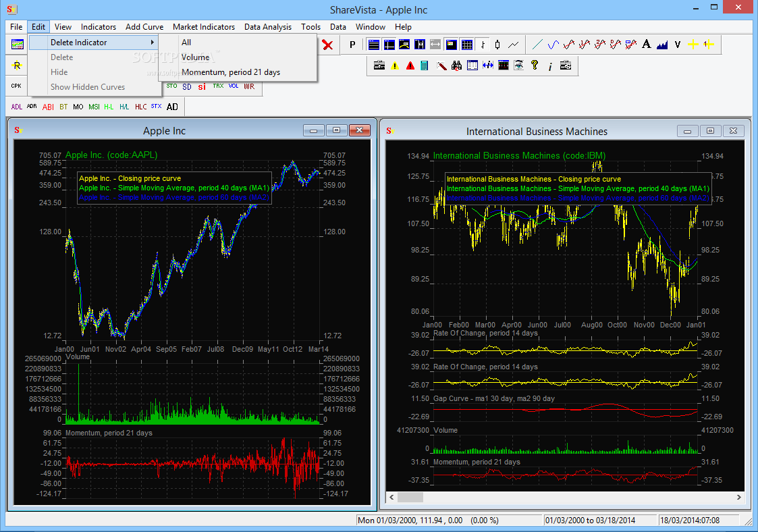
Task: Click the red warning triangle icon
Action: click(x=410, y=65)
